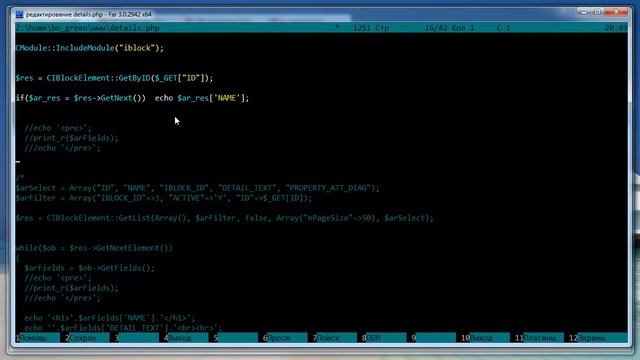Click the echo $ar_res['NAME'] statement
The width and height of the screenshot is (640, 360).
point(202,98)
